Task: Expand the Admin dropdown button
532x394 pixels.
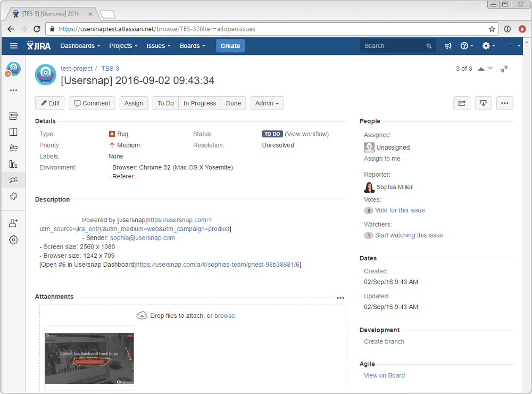Action: tap(267, 103)
